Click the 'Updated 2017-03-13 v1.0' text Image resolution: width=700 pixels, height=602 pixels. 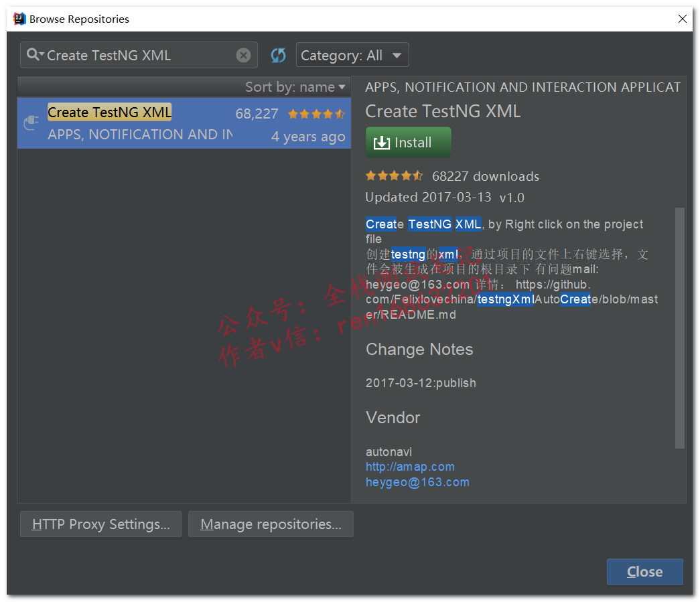pos(445,198)
